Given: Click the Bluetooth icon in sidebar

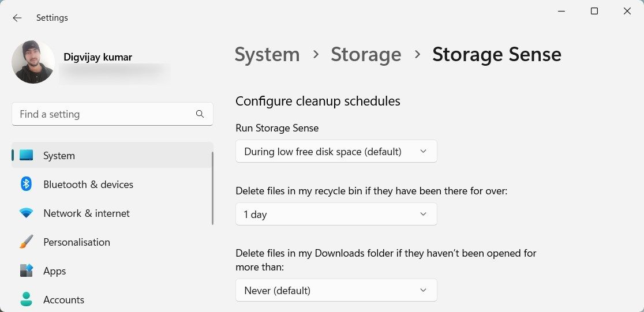Looking at the screenshot, I should pos(27,184).
